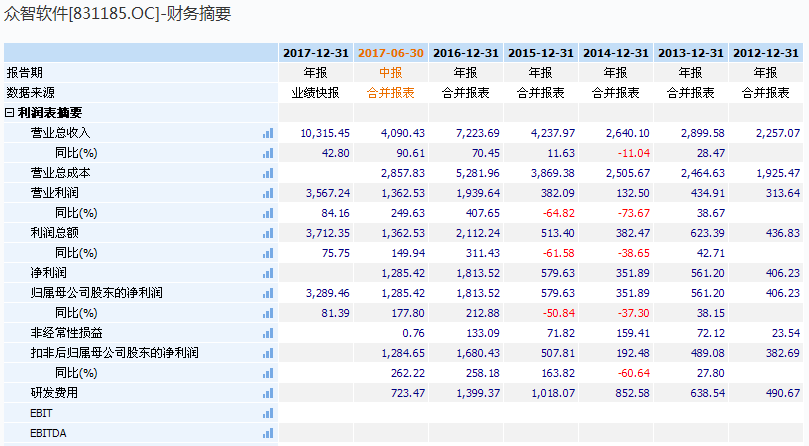Screen dimensions: 809x446
Task: Click operating cost value 5,281.96
Action: pyautogui.click(x=478, y=173)
